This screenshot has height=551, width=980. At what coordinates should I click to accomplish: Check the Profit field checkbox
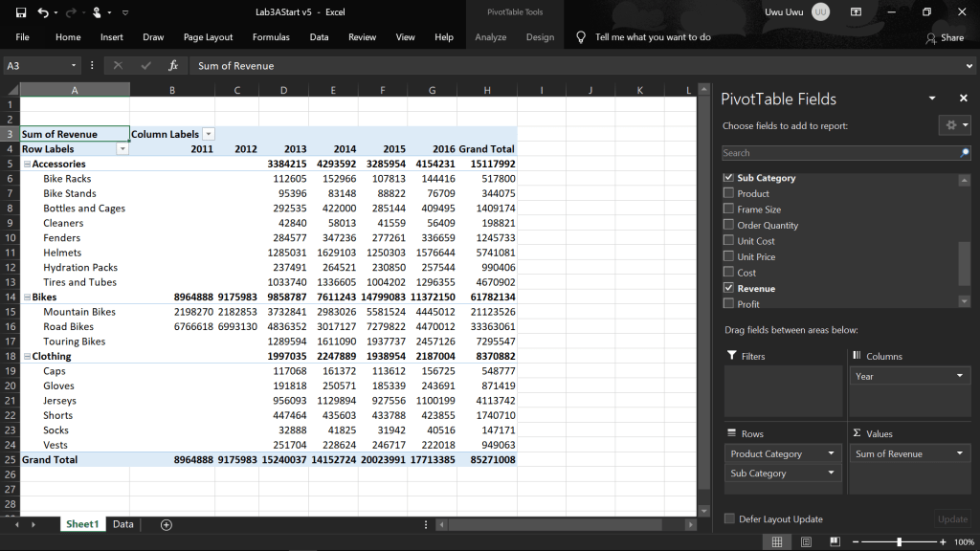click(x=729, y=304)
